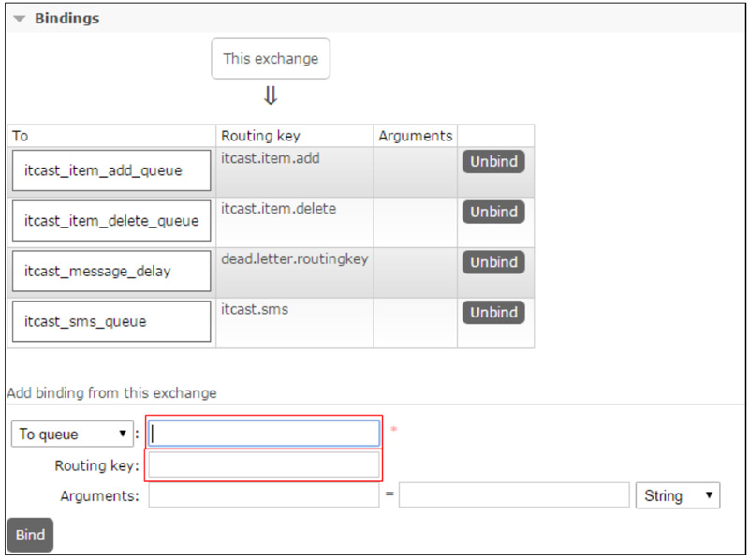Screen dimensions: 749x560
Task: Select the dead.letter.routingkey text
Action: point(295,259)
